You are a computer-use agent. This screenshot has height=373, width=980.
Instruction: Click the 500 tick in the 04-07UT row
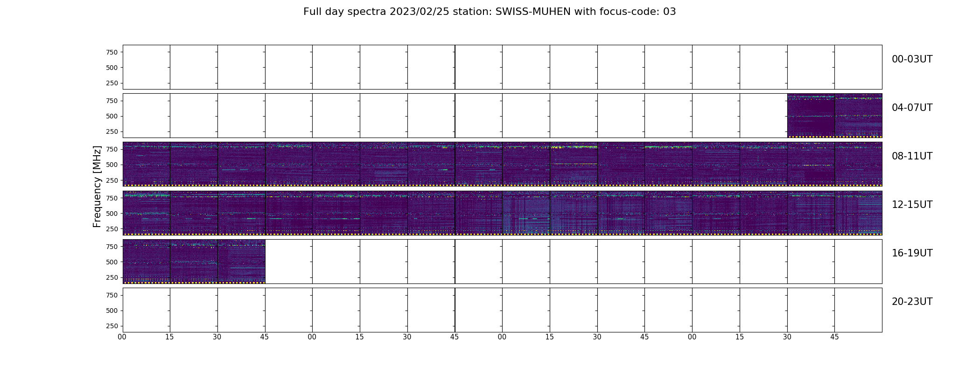pos(112,116)
